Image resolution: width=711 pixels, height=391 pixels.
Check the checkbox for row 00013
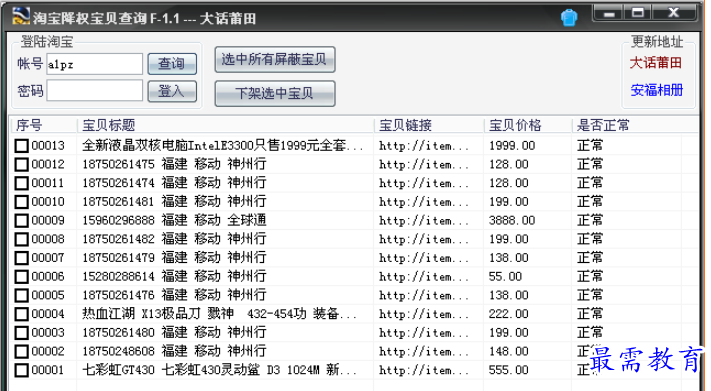point(21,146)
